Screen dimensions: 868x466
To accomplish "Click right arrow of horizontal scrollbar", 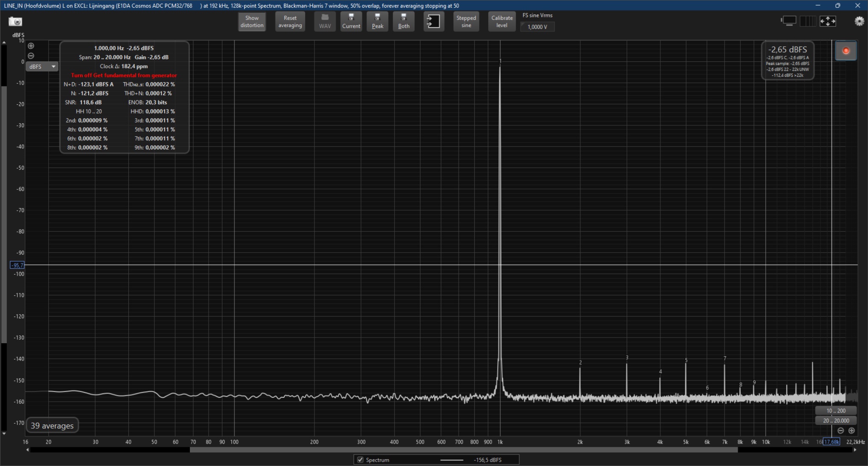I will click(855, 450).
